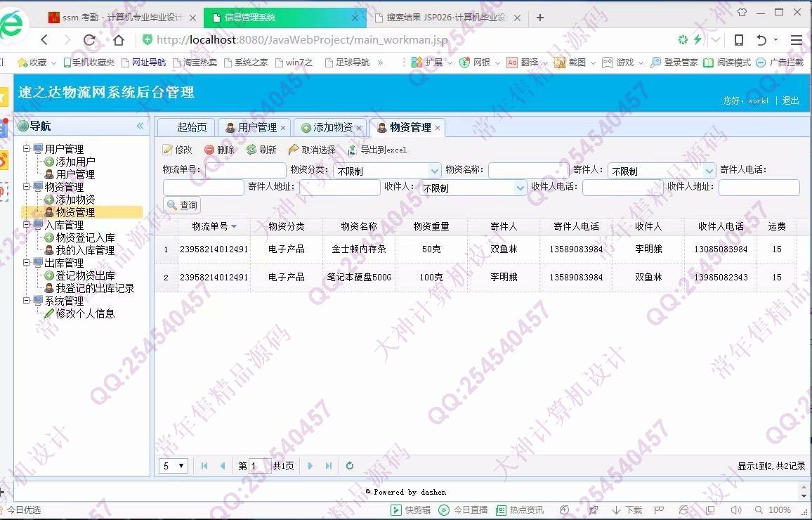Close the 用户管理 tab
812x520 pixels.
pos(283,128)
